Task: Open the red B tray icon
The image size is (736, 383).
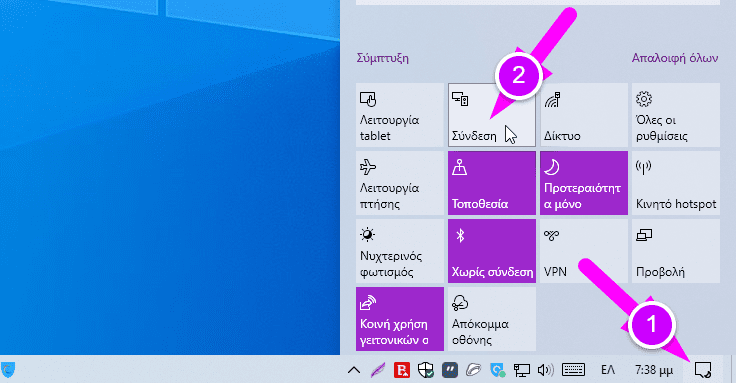Action: tap(402, 370)
